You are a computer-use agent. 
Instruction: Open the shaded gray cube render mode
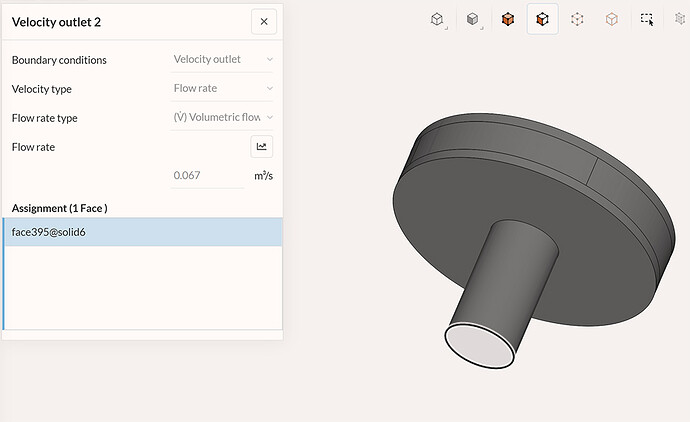click(473, 19)
